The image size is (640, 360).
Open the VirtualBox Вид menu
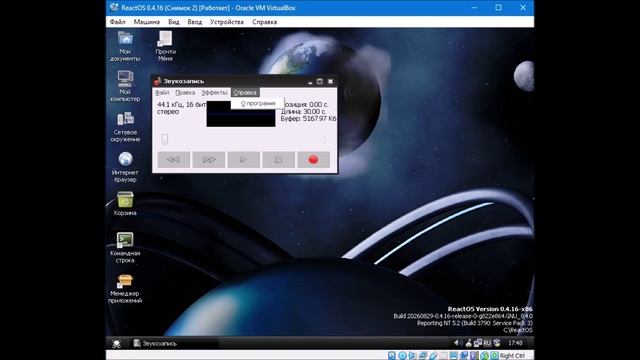pyautogui.click(x=173, y=22)
